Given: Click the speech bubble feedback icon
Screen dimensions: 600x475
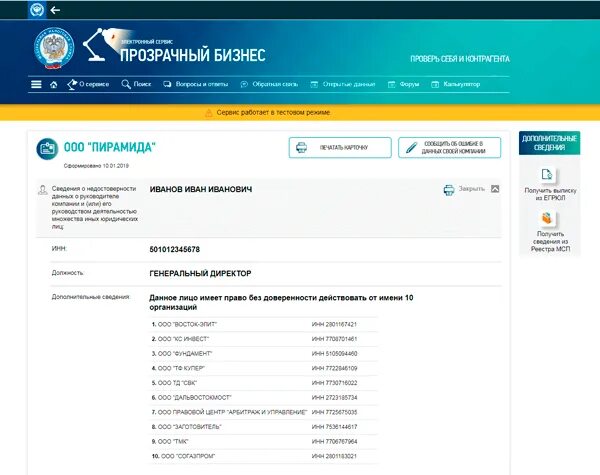Looking at the screenshot, I should [x=244, y=85].
